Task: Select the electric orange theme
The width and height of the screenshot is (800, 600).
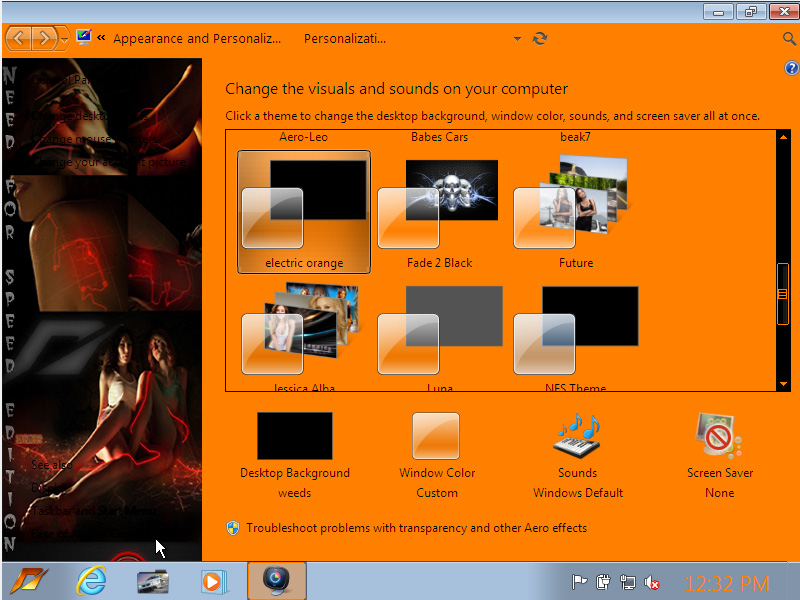Action: [x=304, y=212]
